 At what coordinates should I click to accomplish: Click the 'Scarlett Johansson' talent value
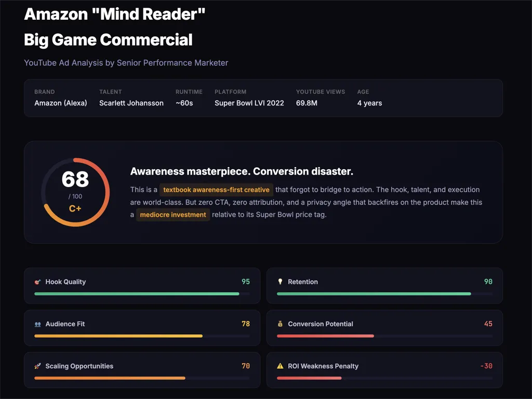131,103
